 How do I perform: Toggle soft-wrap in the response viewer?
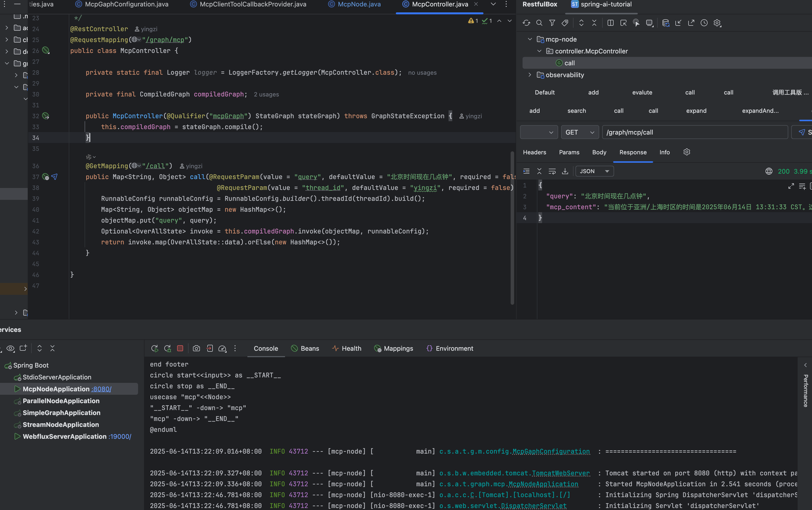pos(552,171)
